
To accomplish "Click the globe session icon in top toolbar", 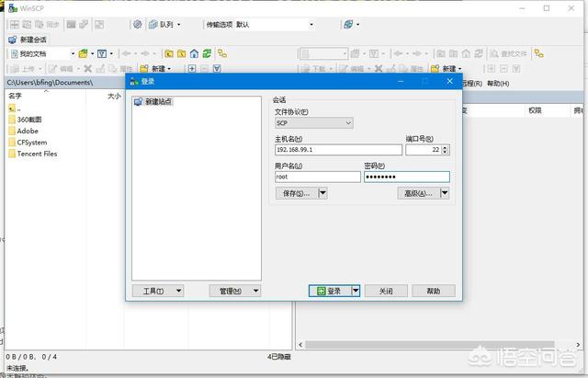I will pyautogui.click(x=348, y=25).
